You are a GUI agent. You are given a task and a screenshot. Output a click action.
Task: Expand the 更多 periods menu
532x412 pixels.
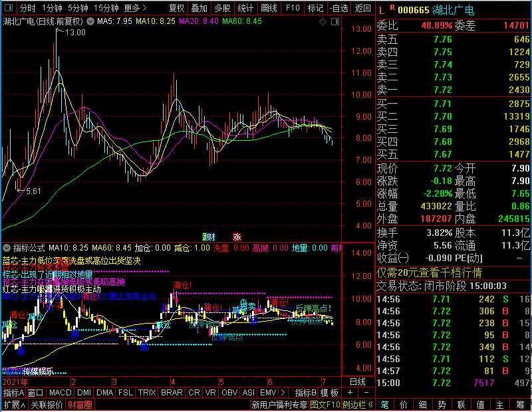click(x=135, y=8)
